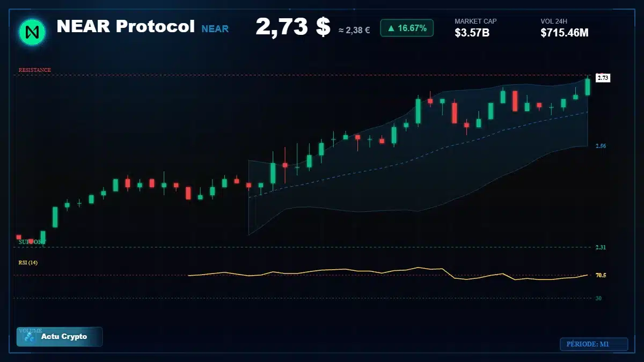Click the VOL 24H label
Screen dimensions: 644x362
point(554,21)
